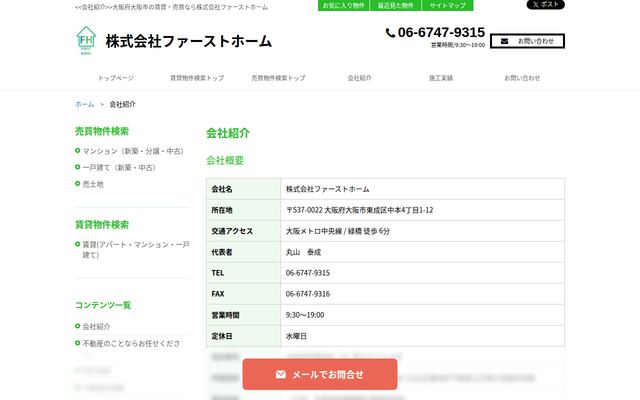Open お問い合わせ in main navigation
Screen dimensions: 640x400
[522, 78]
